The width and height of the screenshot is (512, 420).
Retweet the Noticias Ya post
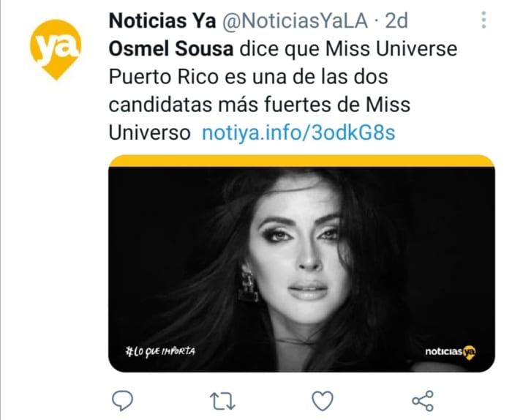click(x=222, y=401)
